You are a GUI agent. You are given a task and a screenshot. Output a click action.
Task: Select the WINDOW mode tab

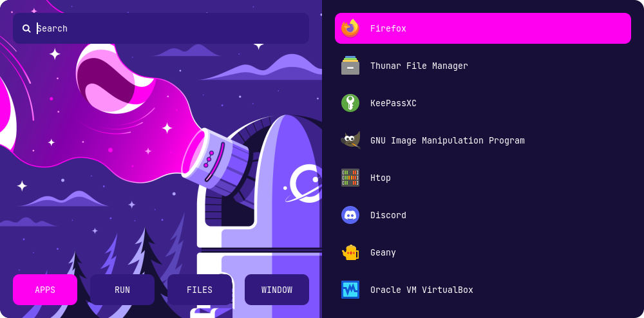[x=277, y=290]
